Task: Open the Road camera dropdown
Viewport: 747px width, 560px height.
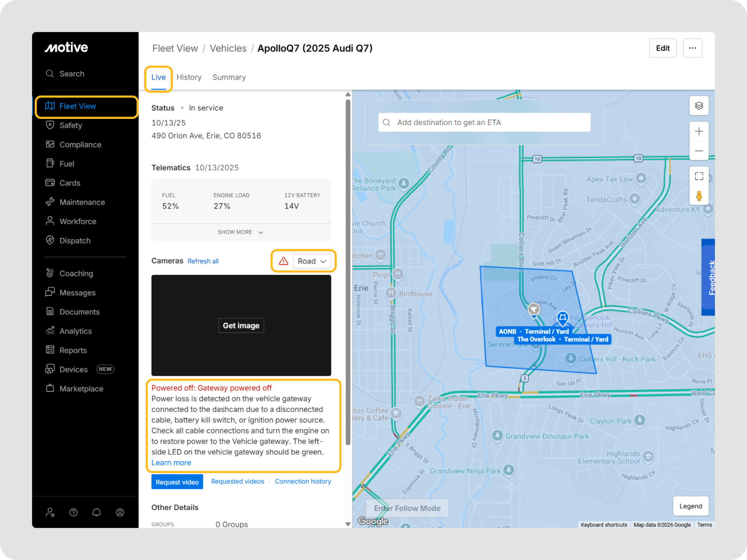Action: coord(312,261)
